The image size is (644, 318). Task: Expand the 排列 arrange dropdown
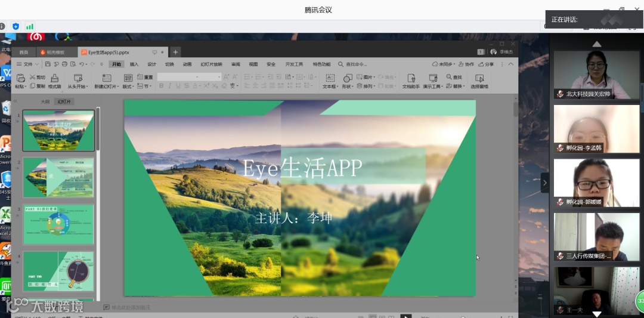click(x=365, y=87)
